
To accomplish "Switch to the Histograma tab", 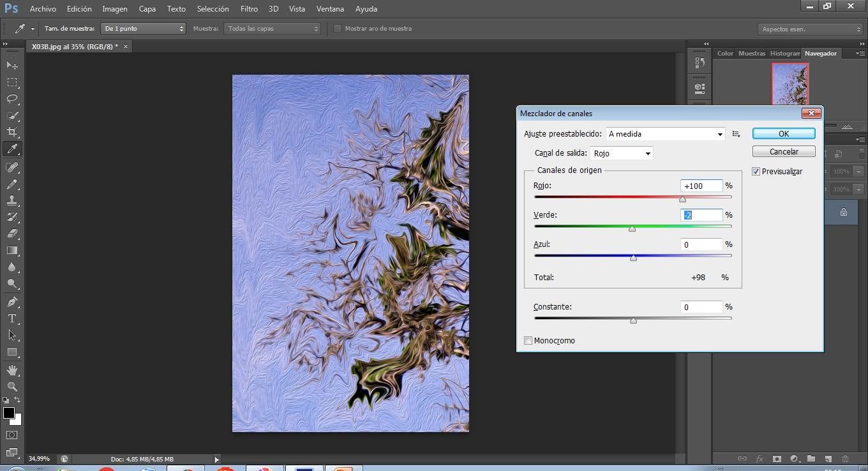I will pyautogui.click(x=784, y=54).
